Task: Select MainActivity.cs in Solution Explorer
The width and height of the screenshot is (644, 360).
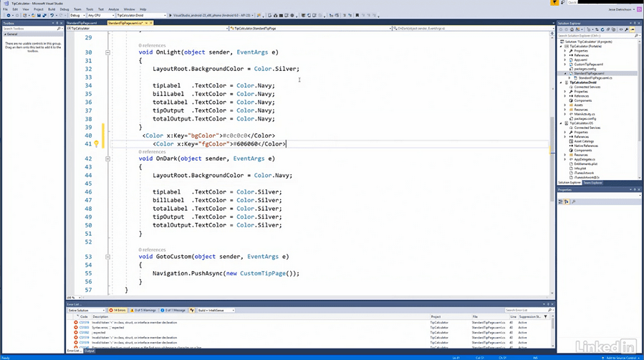Action: pyautogui.click(x=584, y=114)
